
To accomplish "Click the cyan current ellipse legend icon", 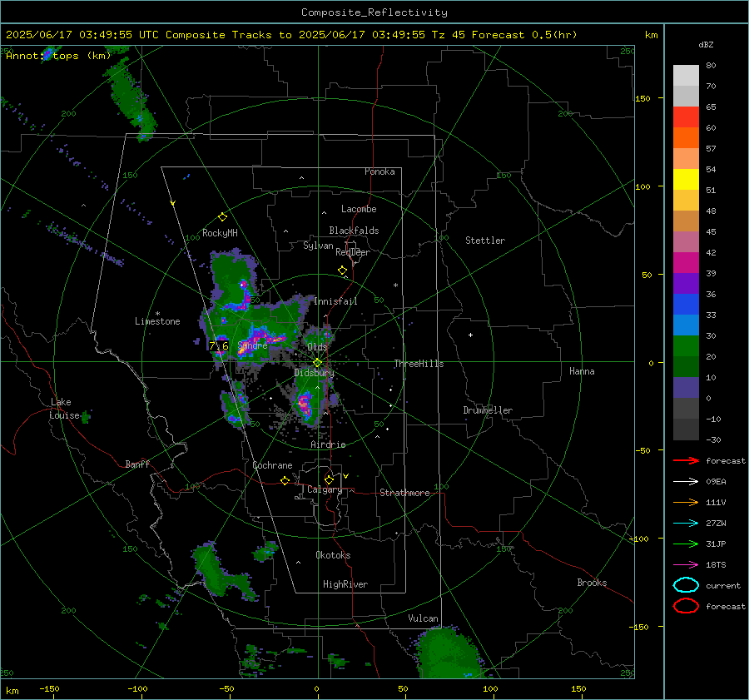I will click(x=686, y=585).
